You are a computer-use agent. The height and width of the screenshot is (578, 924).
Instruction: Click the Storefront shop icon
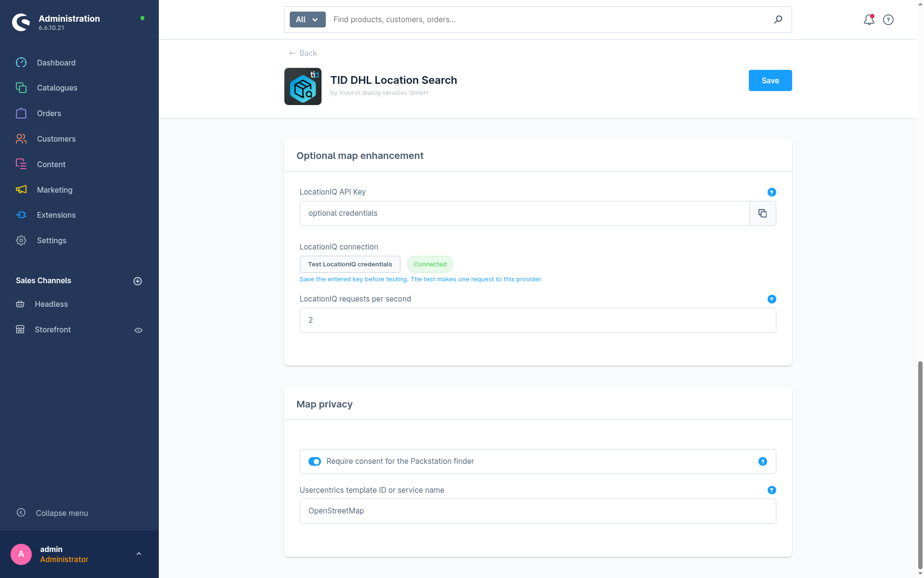pyautogui.click(x=20, y=329)
